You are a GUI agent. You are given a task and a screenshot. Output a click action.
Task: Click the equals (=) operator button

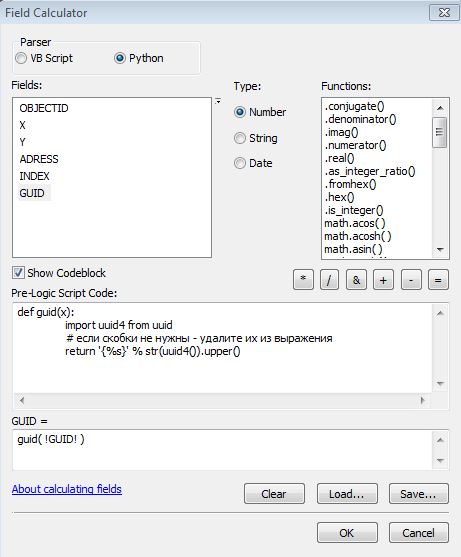pos(438,280)
